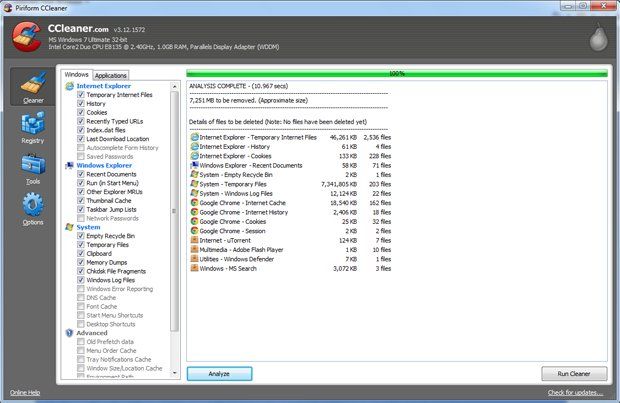
Task: Uncheck the History checkbox
Action: pos(81,103)
